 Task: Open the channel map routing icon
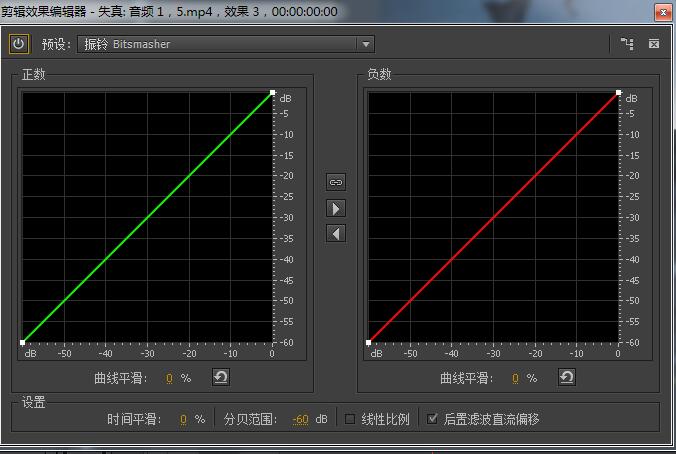(627, 44)
